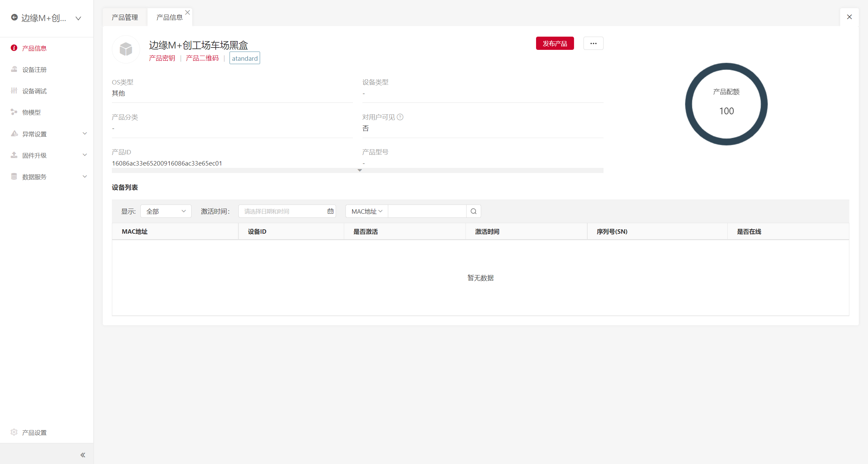Click the 产品二维码 link
The height and width of the screenshot is (464, 868).
pos(202,58)
